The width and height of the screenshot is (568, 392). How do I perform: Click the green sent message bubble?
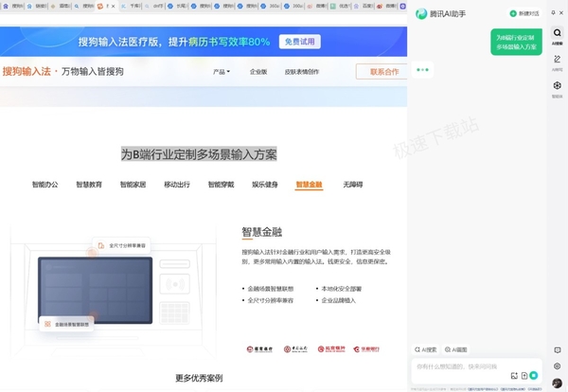(x=516, y=42)
